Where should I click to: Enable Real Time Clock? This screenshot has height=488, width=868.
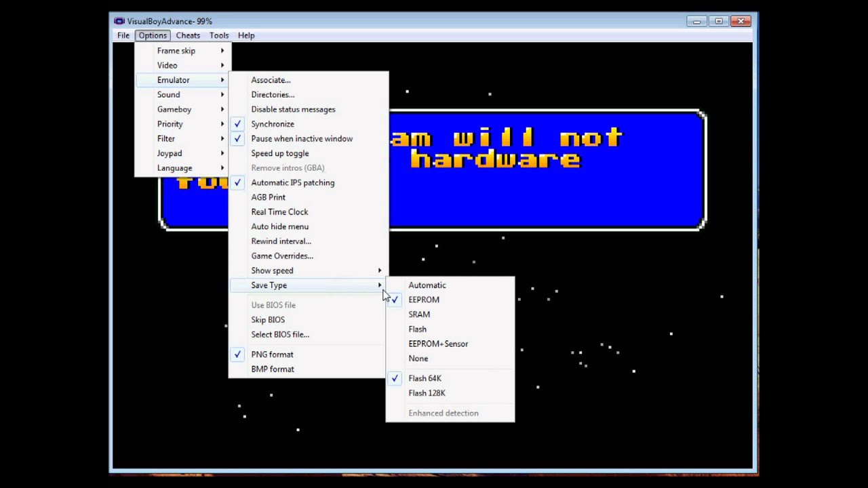tap(309, 212)
